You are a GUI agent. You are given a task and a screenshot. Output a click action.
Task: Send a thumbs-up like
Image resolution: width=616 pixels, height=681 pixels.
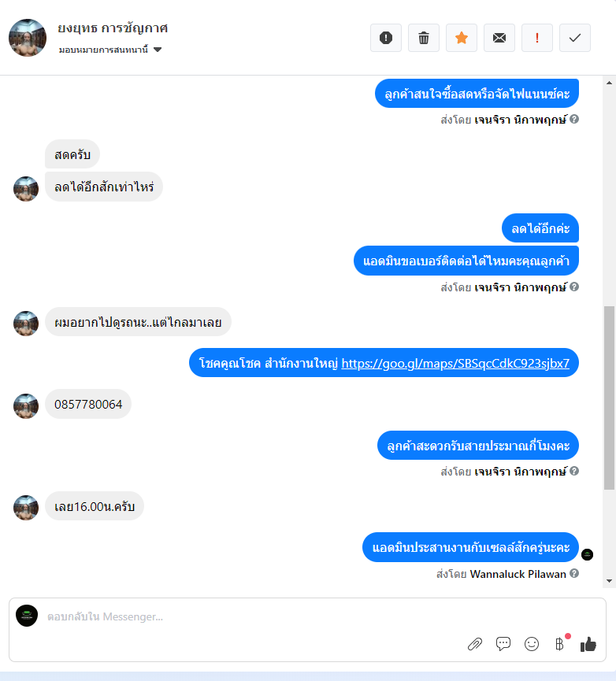588,644
